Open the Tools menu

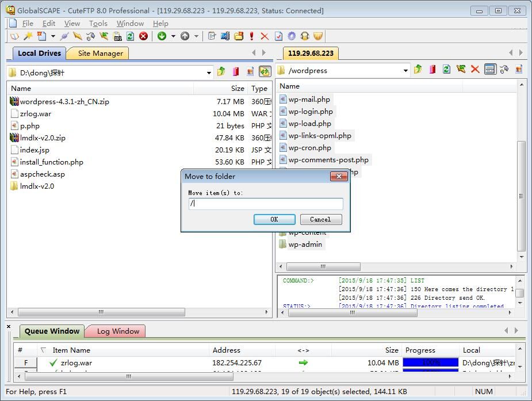98,24
